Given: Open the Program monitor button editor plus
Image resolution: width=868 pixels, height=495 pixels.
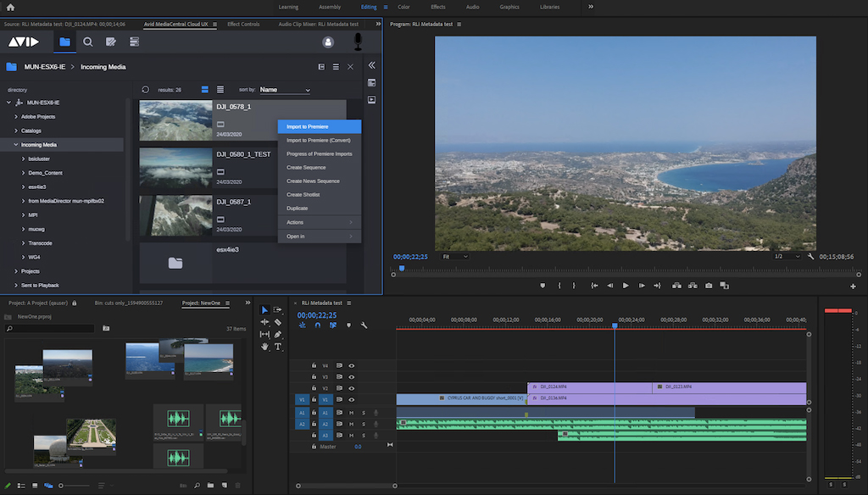Looking at the screenshot, I should pos(853,286).
